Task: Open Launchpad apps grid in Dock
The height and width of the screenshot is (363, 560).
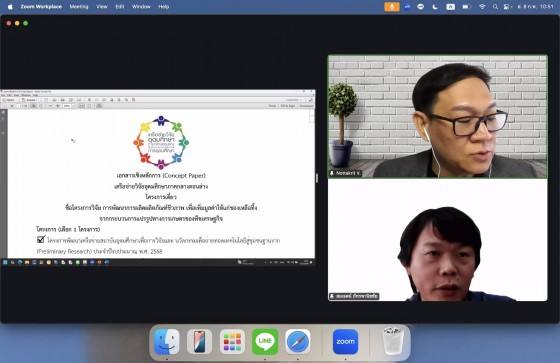Action: click(232, 342)
